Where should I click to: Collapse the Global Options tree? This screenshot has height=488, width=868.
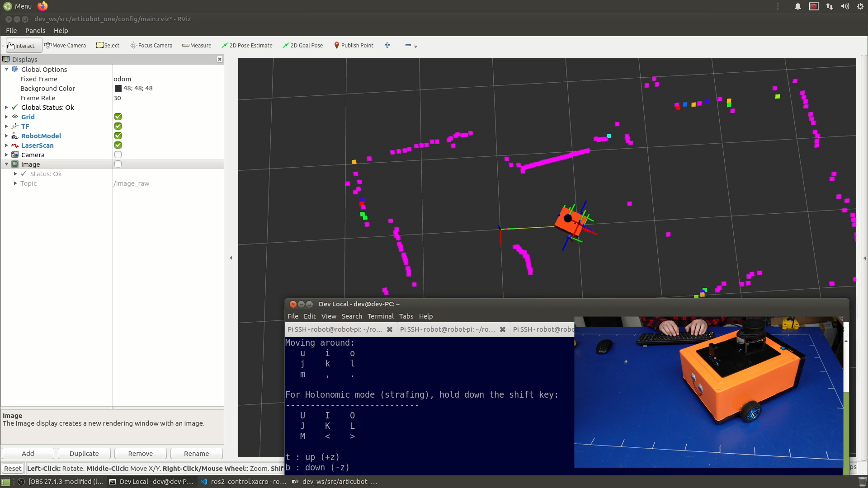point(6,69)
